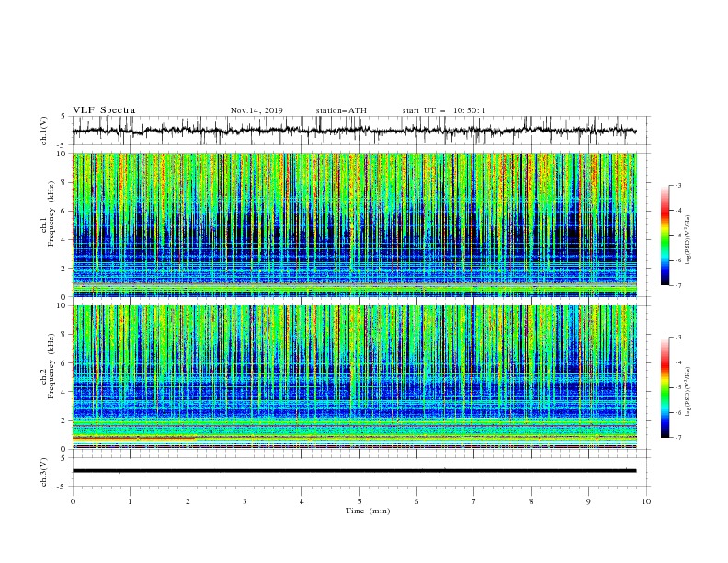Click the "7" tick on the time axis
The image size is (728, 563).
474,501
